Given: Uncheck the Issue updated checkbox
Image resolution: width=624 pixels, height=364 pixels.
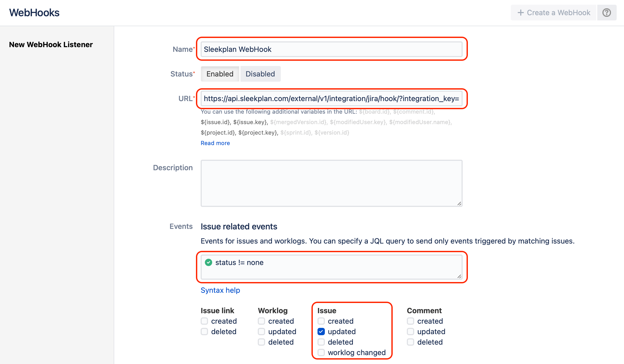Looking at the screenshot, I should coord(321,332).
